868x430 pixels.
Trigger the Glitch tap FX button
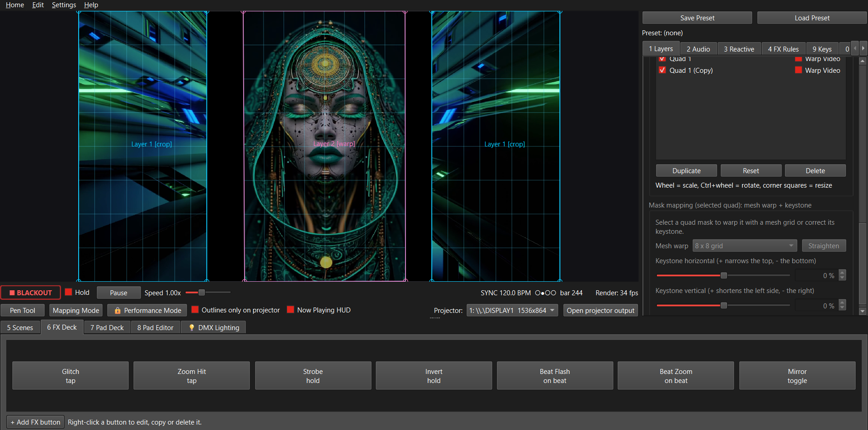tap(71, 376)
